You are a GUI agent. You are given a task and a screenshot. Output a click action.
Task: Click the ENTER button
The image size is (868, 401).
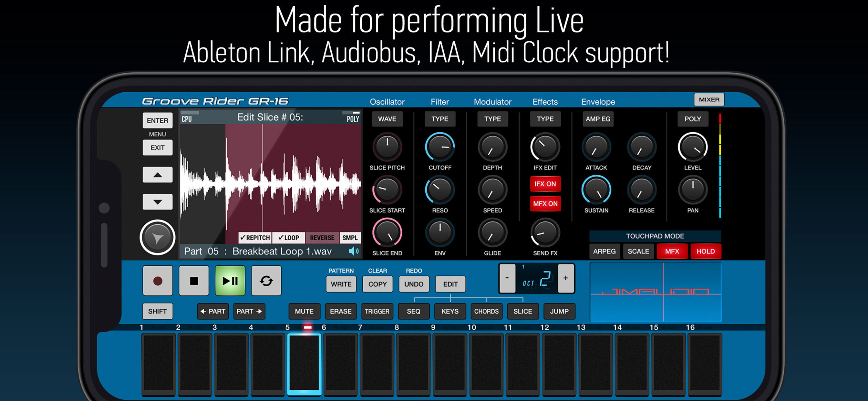coord(157,120)
